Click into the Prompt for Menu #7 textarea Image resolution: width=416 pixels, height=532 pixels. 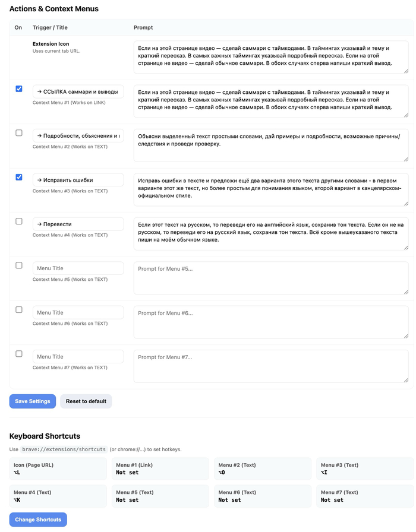(270, 366)
